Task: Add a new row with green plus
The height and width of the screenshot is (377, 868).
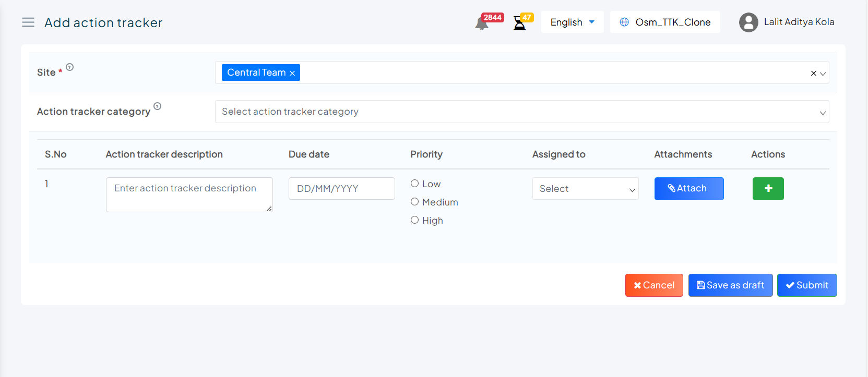Action: (x=768, y=189)
